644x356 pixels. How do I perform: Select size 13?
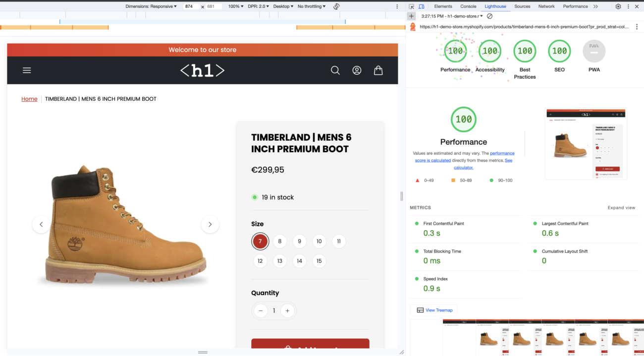tap(280, 261)
